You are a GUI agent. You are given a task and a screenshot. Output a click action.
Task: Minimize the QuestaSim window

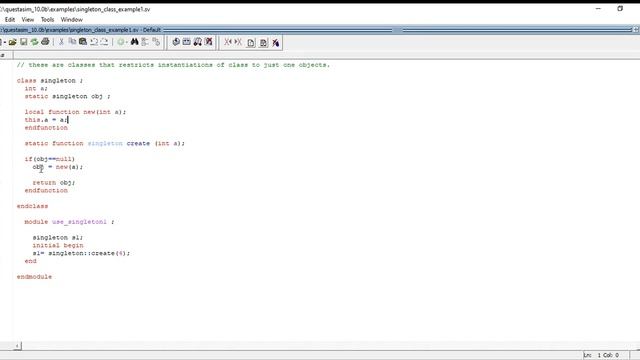[x=598, y=8]
